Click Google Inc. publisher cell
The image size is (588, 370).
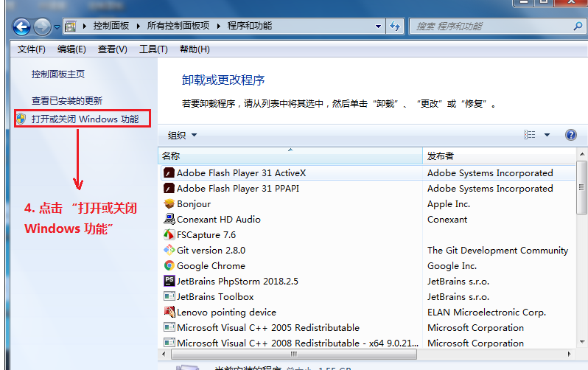tap(452, 266)
